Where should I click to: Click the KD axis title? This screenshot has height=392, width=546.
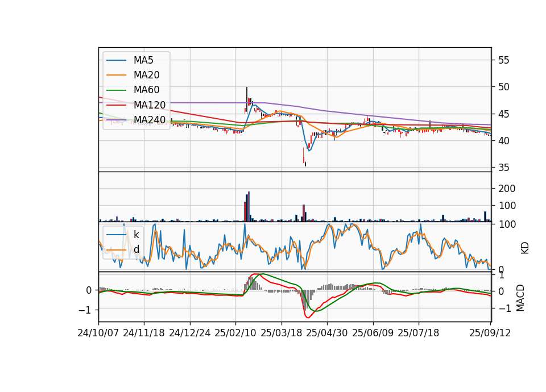pyautogui.click(x=525, y=248)
